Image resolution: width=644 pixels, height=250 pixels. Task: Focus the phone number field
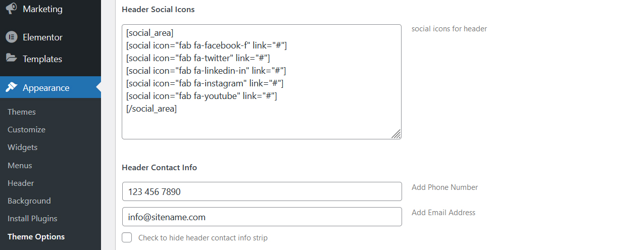tap(262, 191)
